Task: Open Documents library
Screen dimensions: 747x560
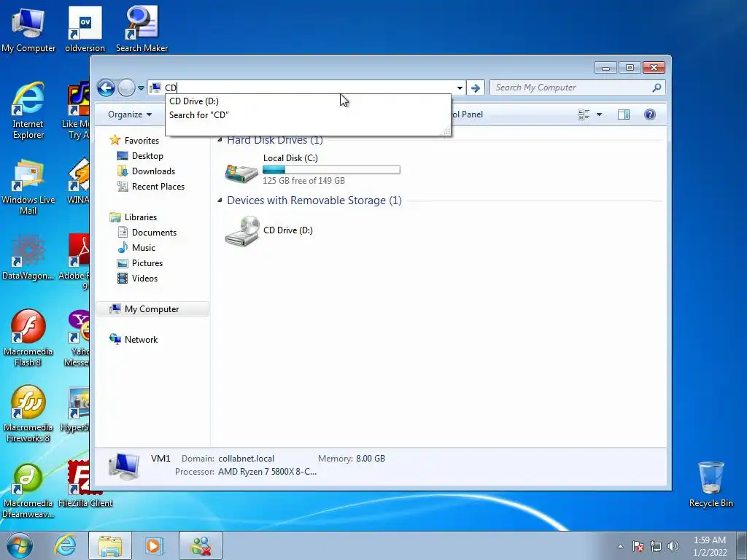Action: coord(154,233)
